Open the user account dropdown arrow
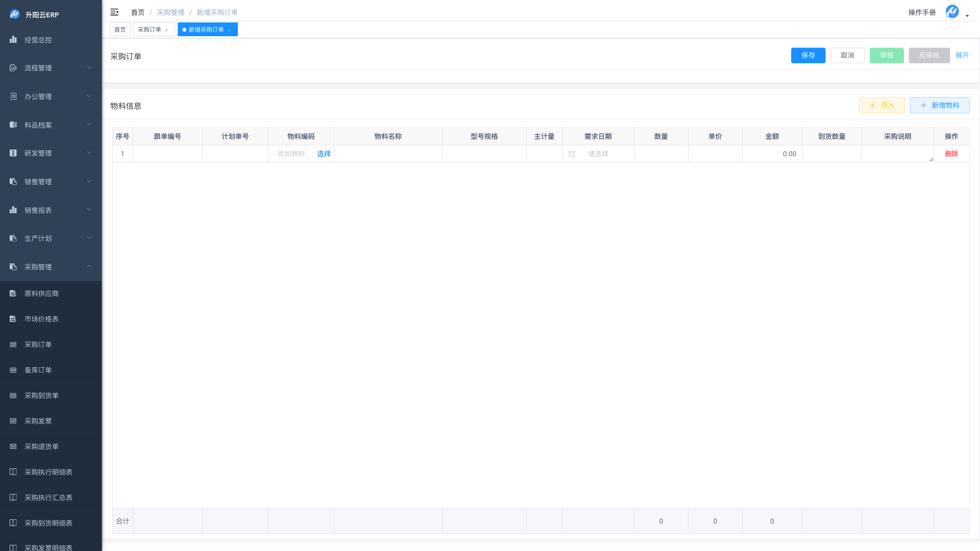Screen dimensions: 980x551 coord(967,16)
